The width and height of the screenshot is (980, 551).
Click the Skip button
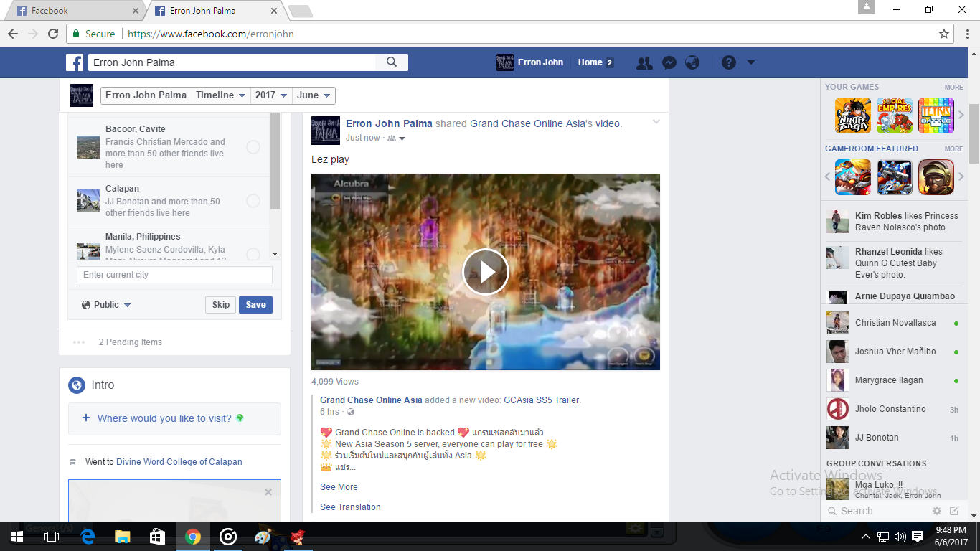pyautogui.click(x=221, y=305)
